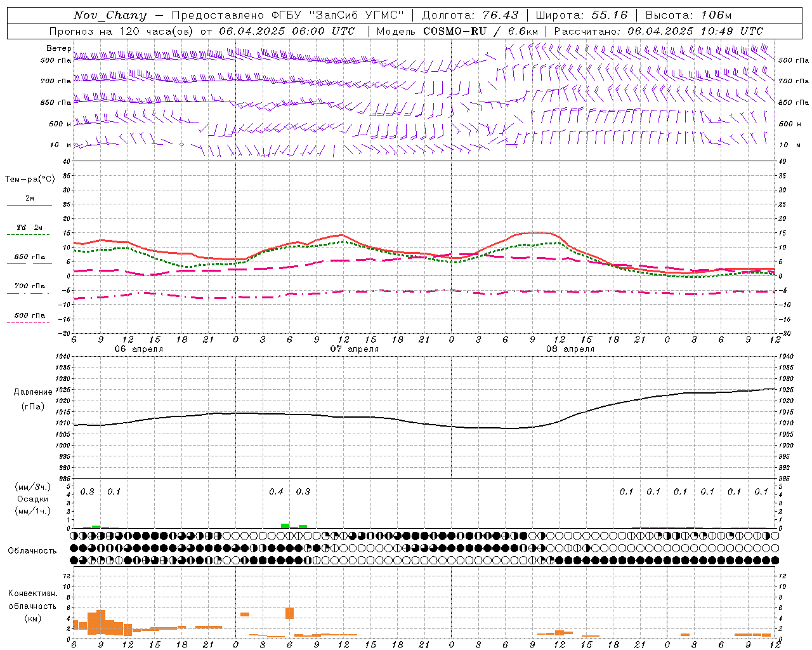Click the 0.4 precipitation amount value
Screen dimensions: 812x650
tap(276, 492)
